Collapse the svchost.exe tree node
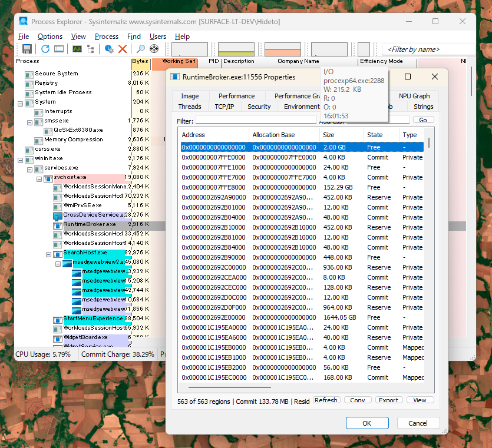Image resolution: width=492 pixels, height=448 pixels. (39, 179)
